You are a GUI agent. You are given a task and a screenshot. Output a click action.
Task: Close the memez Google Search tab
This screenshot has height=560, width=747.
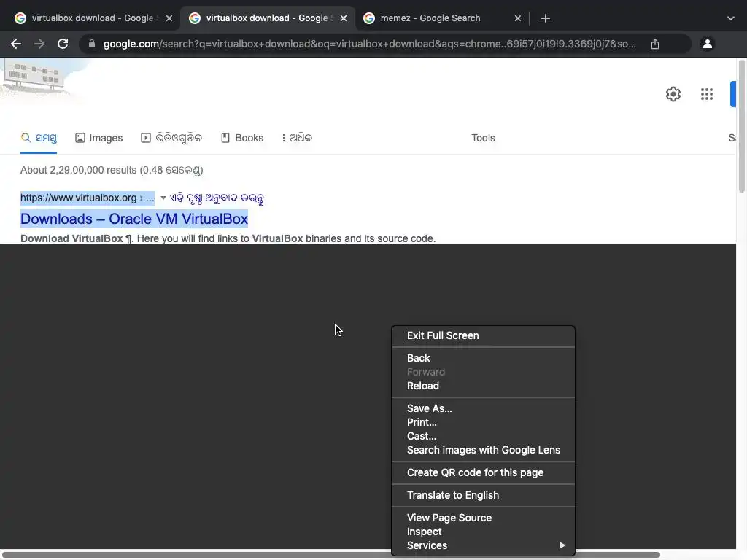[518, 18]
